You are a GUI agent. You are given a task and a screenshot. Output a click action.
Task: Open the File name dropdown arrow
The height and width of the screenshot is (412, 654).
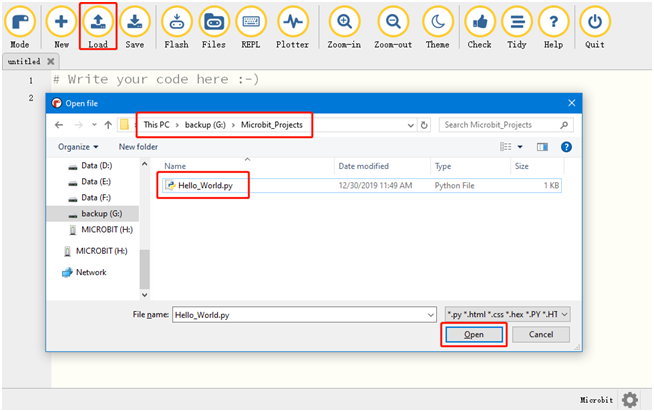430,314
